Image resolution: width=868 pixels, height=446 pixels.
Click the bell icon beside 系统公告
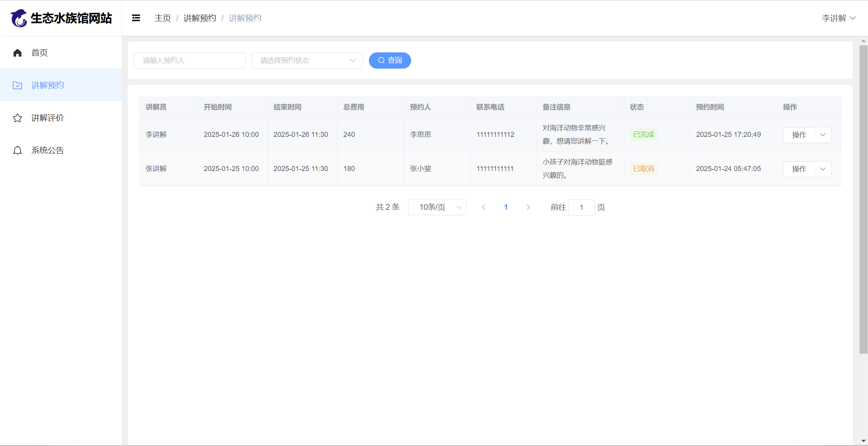coord(17,150)
